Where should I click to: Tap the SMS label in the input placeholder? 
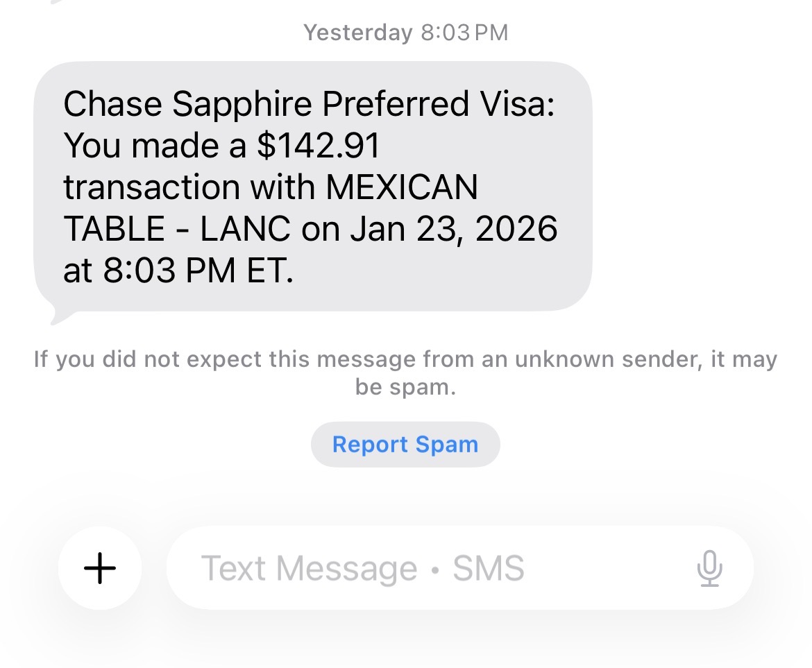[x=489, y=569]
